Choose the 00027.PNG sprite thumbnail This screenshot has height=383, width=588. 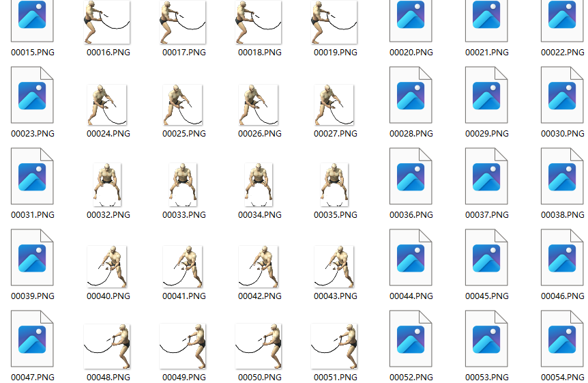(x=334, y=104)
